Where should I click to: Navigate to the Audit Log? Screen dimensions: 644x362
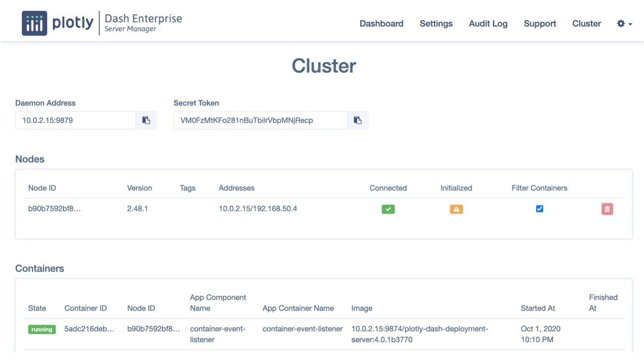(487, 24)
